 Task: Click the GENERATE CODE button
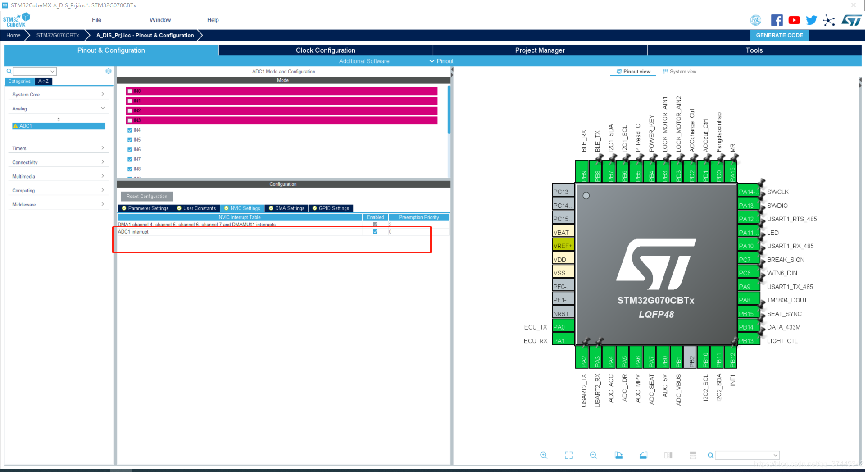click(x=779, y=35)
